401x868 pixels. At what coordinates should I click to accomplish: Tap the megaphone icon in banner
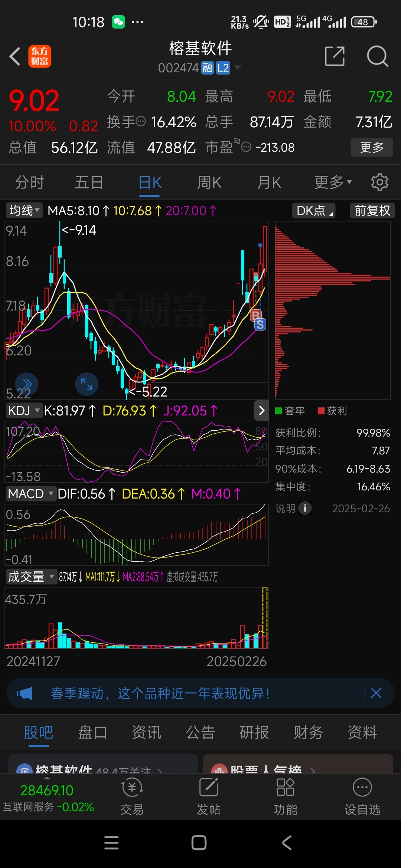pyautogui.click(x=25, y=693)
